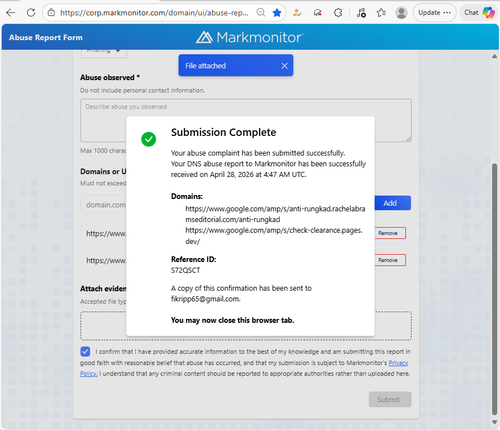Open the Copilot Chat button
The image size is (500, 430).
click(479, 13)
